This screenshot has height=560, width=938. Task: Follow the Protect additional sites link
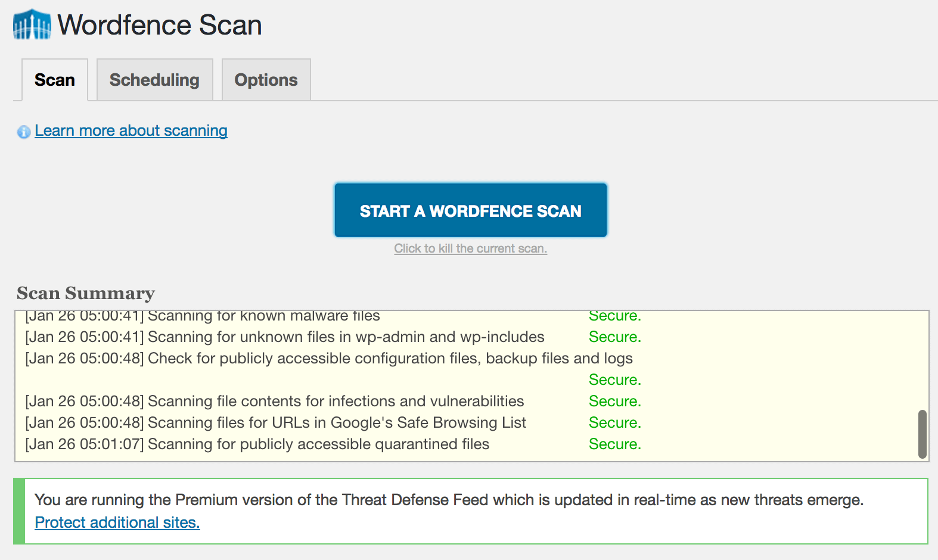117,522
